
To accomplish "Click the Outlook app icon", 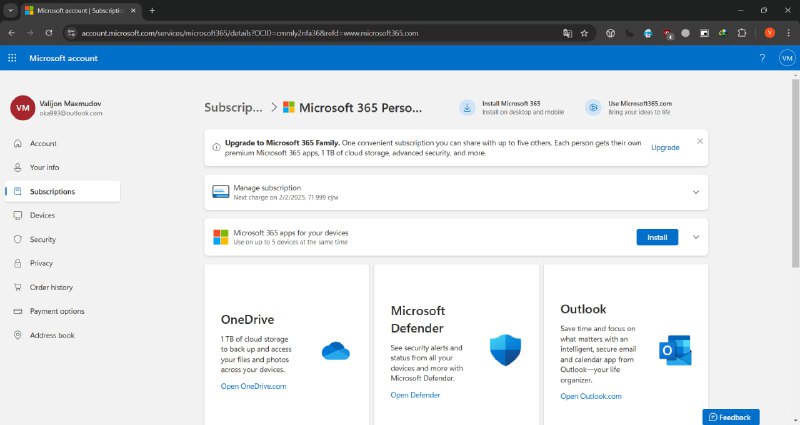I will pyautogui.click(x=675, y=350).
